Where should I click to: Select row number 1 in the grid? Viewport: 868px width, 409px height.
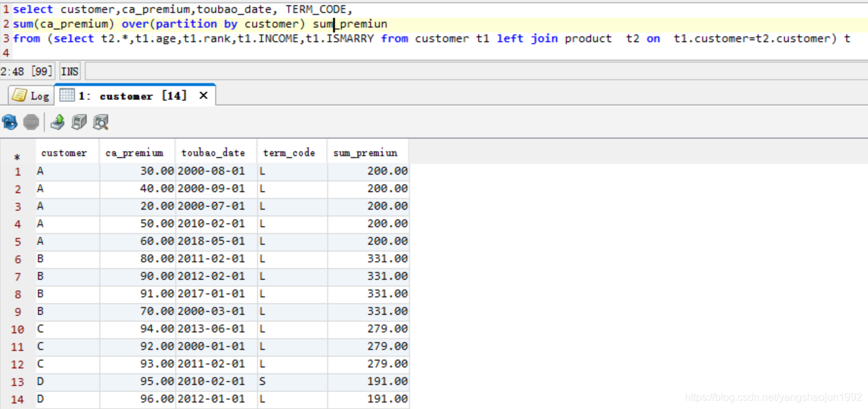pyautogui.click(x=18, y=171)
